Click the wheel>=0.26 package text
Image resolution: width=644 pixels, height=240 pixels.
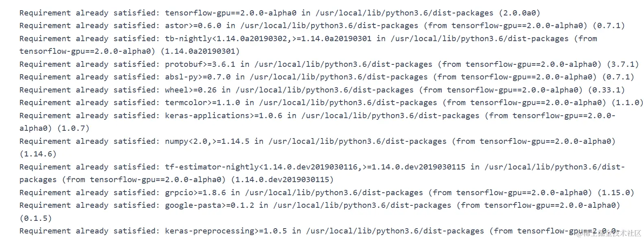(x=190, y=90)
